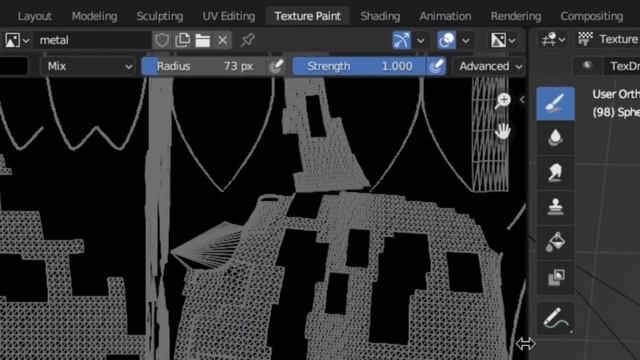Create new image copy icon
The image size is (640, 360).
182,40
